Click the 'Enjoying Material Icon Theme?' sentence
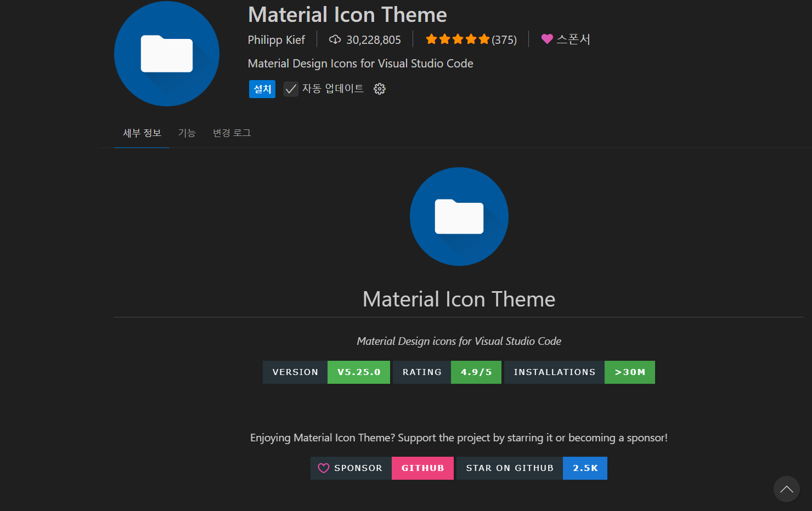Screen dimensions: 812x511 pyautogui.click(x=459, y=438)
